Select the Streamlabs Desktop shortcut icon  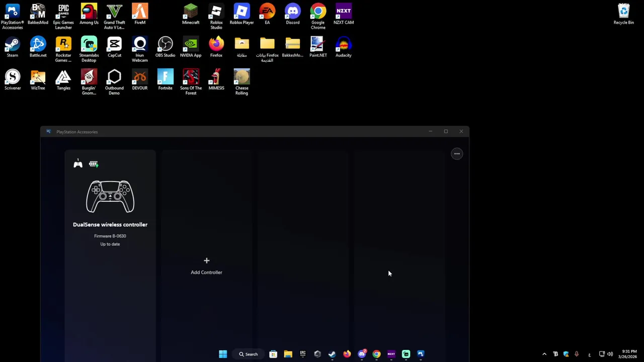point(89,49)
